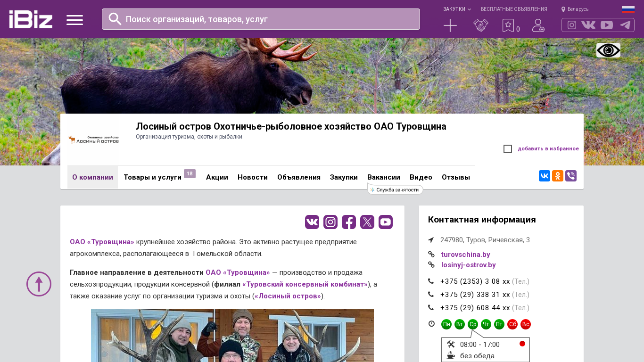Open the Закупки company tab

click(x=344, y=177)
